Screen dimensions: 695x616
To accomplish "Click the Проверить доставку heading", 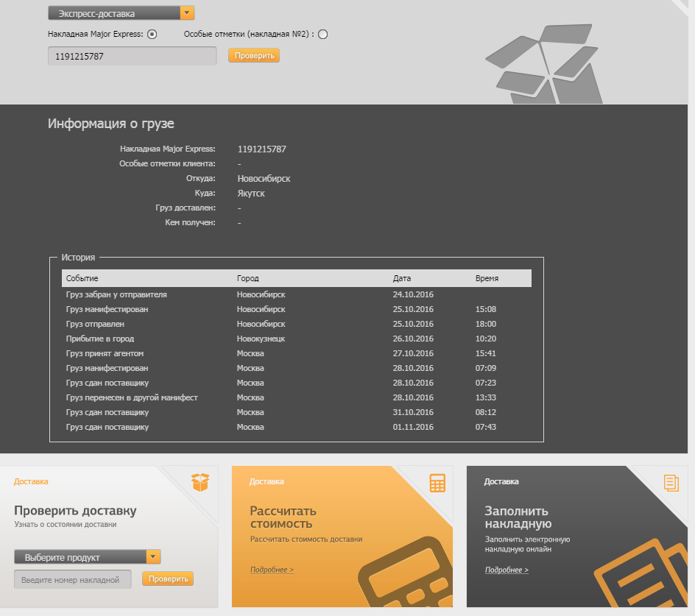I will click(75, 511).
